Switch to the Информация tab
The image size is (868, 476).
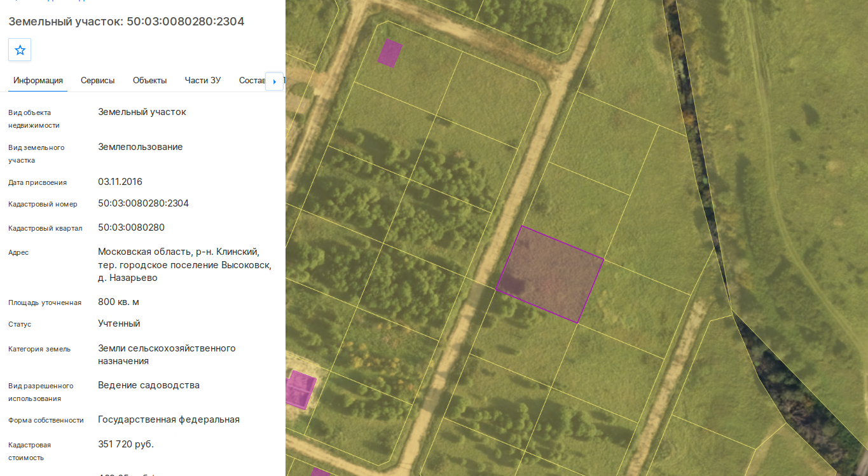coord(38,81)
